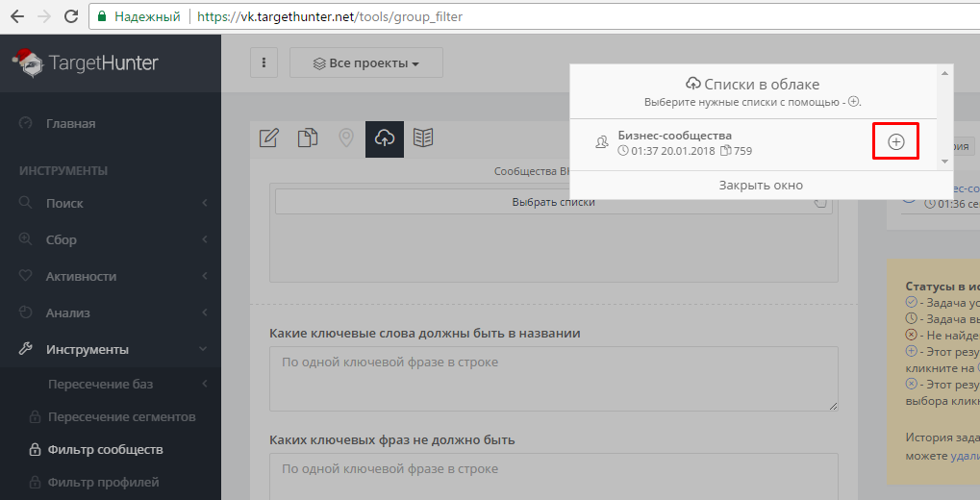Open Пересечение сегментов in the sidebar
980x500 pixels.
(x=121, y=416)
